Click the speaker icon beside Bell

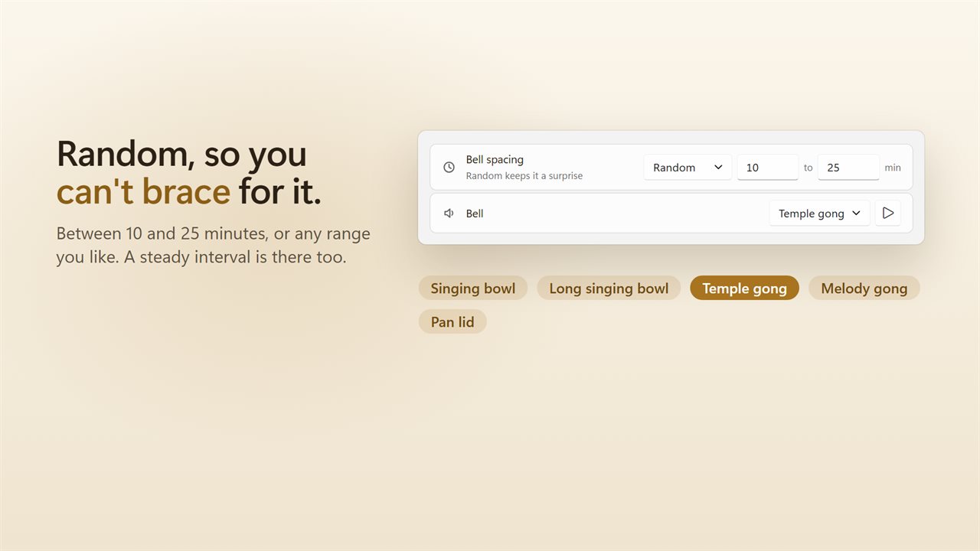point(449,214)
